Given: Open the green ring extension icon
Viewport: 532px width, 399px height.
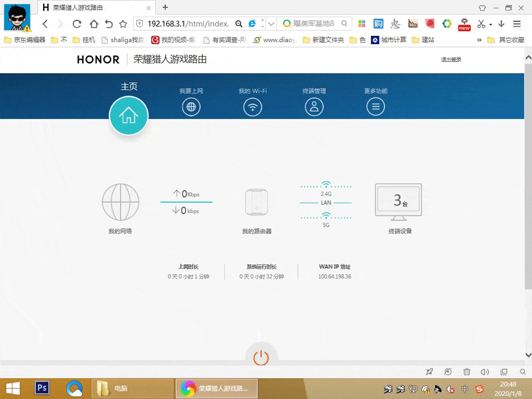Looking at the screenshot, I should [x=447, y=24].
